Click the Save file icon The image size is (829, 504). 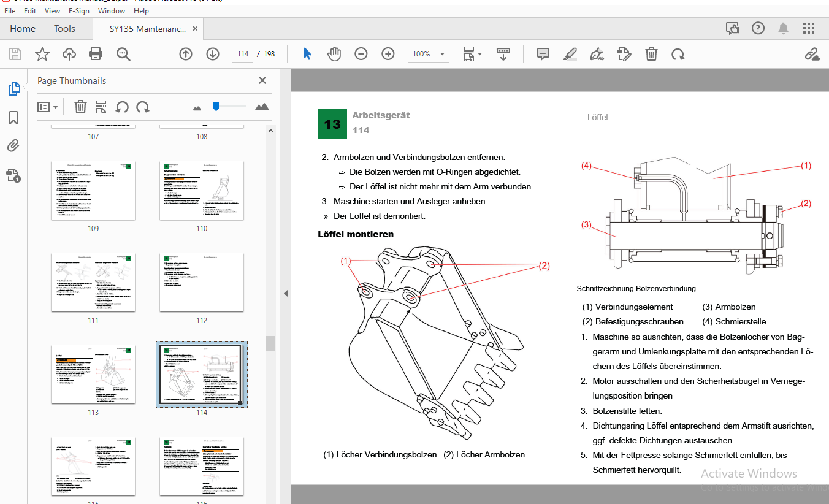[15, 54]
